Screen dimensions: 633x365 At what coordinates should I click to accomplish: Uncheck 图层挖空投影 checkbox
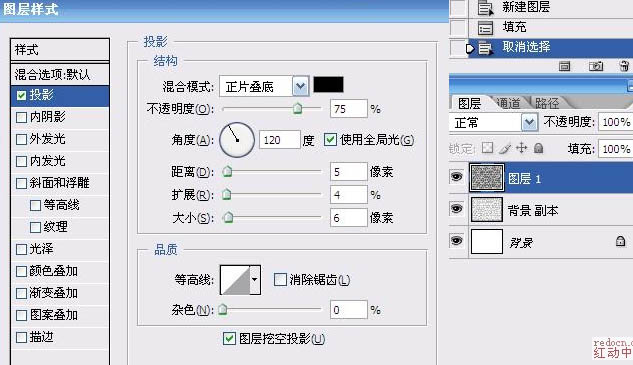coord(229,338)
